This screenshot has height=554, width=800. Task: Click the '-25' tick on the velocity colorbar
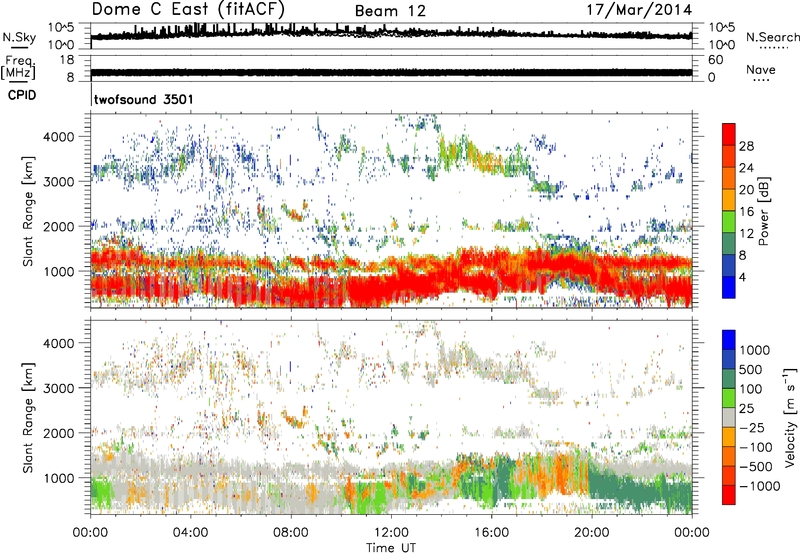[752, 428]
